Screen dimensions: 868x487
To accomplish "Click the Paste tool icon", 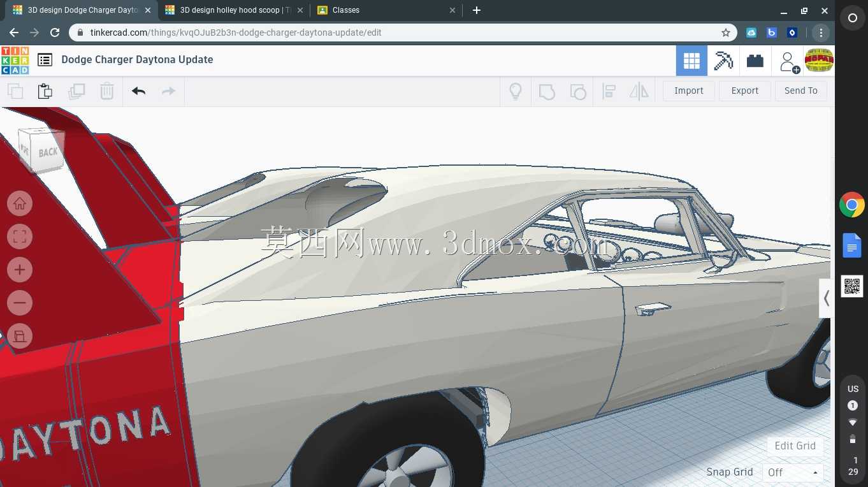I will [x=45, y=91].
